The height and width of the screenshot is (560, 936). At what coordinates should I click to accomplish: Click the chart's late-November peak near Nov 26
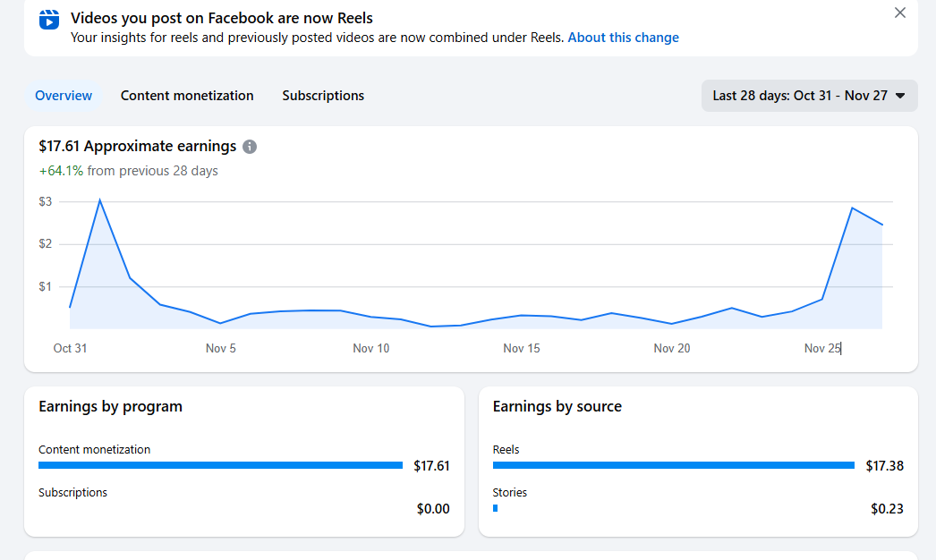(x=852, y=208)
